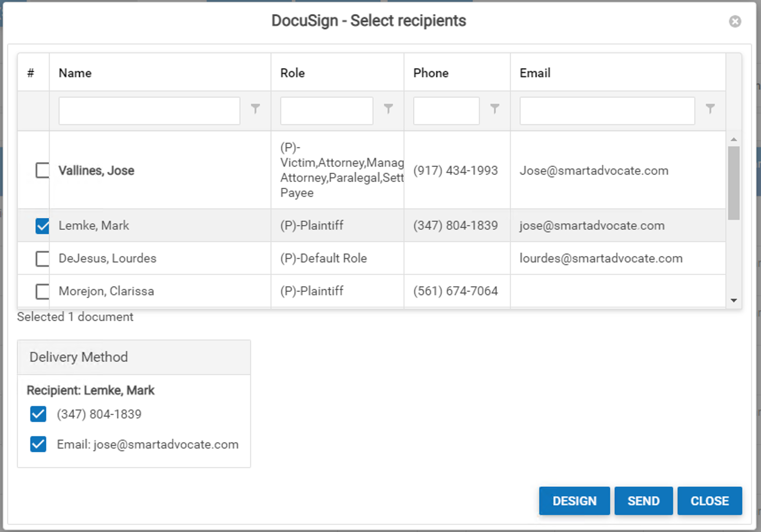Focus the Email filter text field
Viewport: 761px width, 532px height.
607,111
